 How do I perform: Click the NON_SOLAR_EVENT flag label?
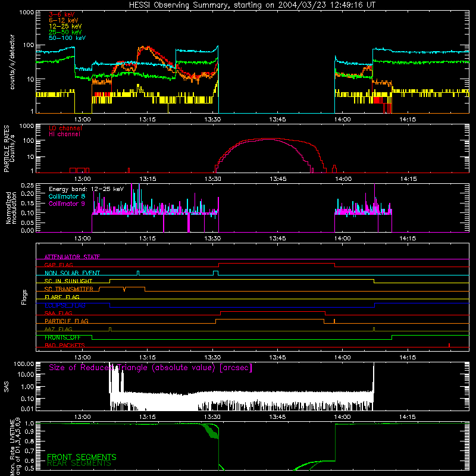(72, 273)
